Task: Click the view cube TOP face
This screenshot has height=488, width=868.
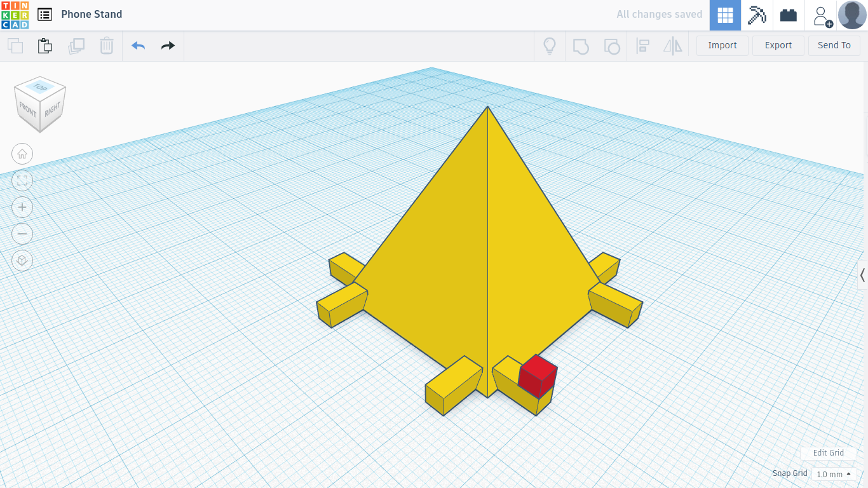Action: pos(41,87)
